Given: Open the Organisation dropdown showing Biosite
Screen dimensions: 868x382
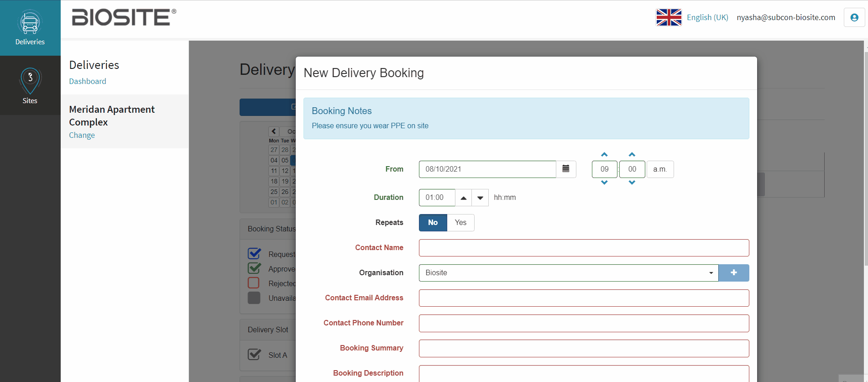Looking at the screenshot, I should (x=569, y=272).
